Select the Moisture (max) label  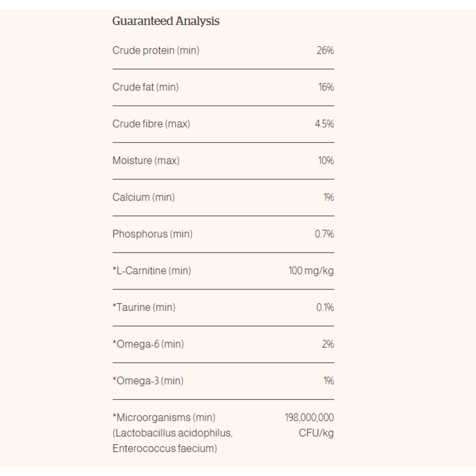146,160
